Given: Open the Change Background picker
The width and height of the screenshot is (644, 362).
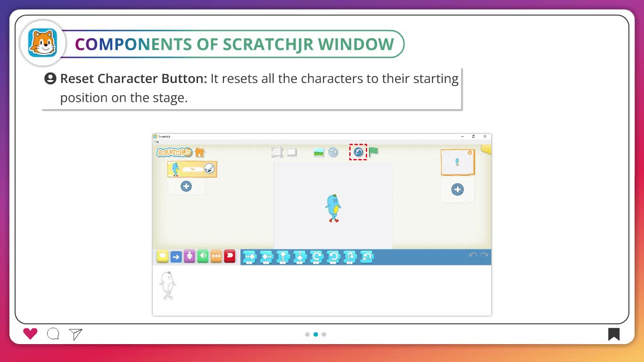Looking at the screenshot, I should (319, 152).
